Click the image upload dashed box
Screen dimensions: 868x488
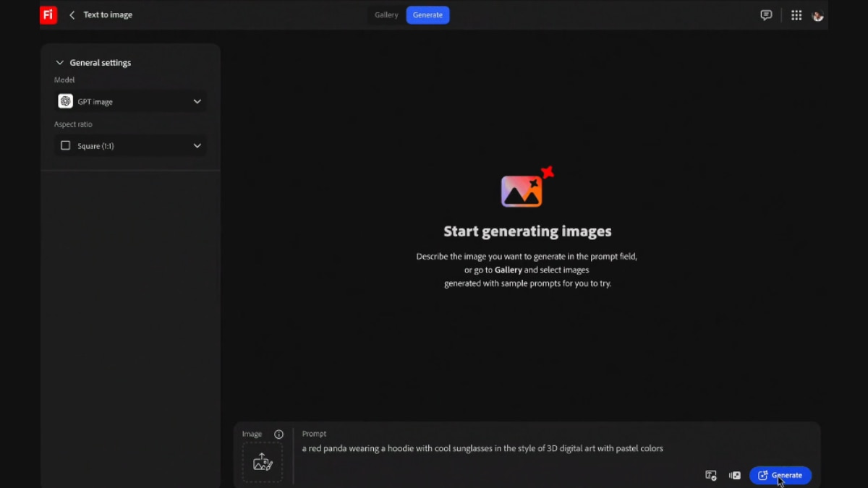point(262,461)
